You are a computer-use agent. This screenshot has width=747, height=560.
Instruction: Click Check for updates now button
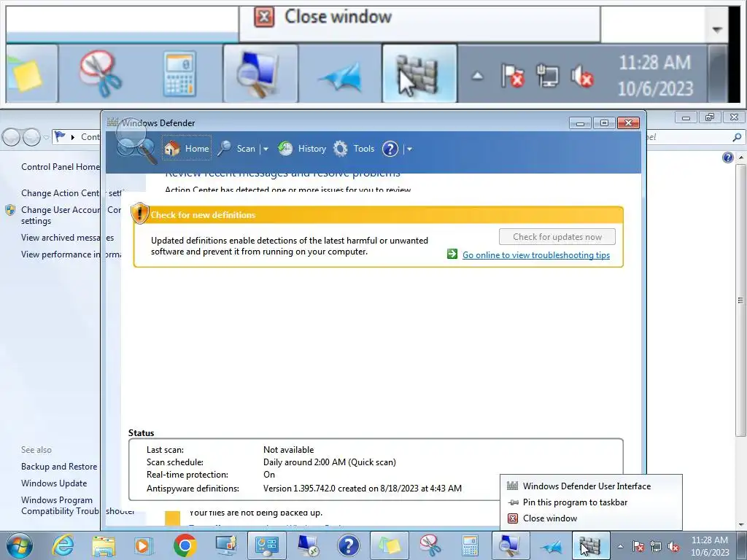point(557,237)
